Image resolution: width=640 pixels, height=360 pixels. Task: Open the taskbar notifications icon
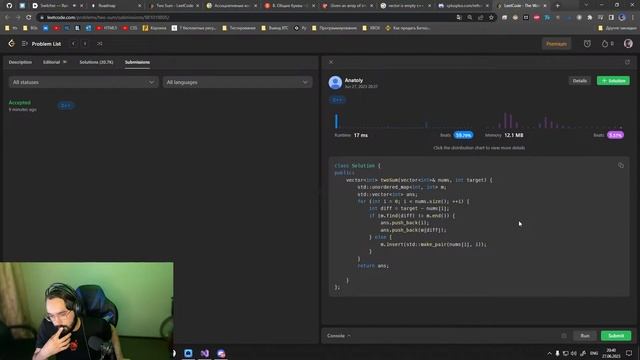(629, 353)
